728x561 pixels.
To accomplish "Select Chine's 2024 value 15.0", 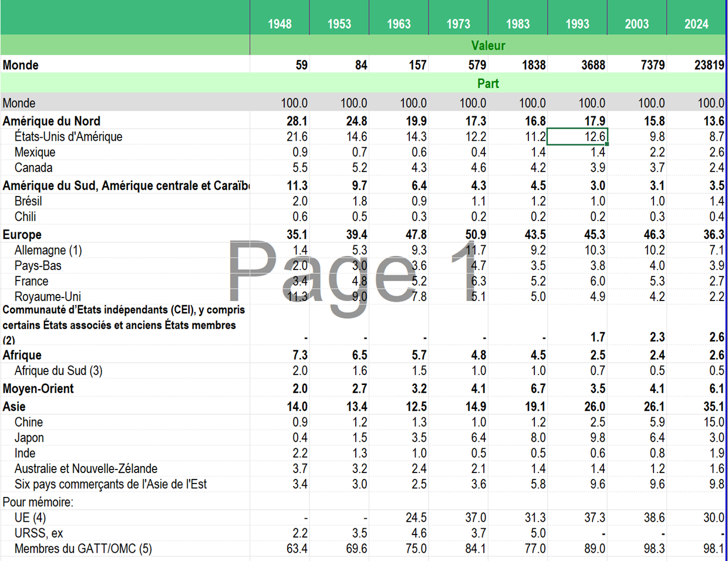I will click(x=713, y=423).
